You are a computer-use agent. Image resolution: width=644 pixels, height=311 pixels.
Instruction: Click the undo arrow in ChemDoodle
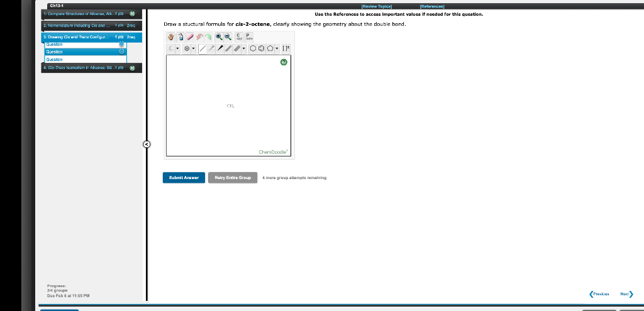coord(199,37)
